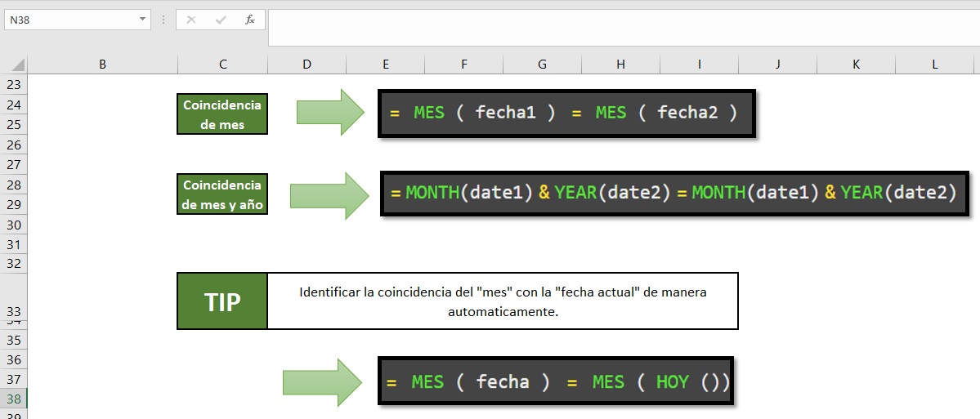The image size is (980, 419).
Task: Click the three-dot handle next to the Name Box
Action: (163, 20)
